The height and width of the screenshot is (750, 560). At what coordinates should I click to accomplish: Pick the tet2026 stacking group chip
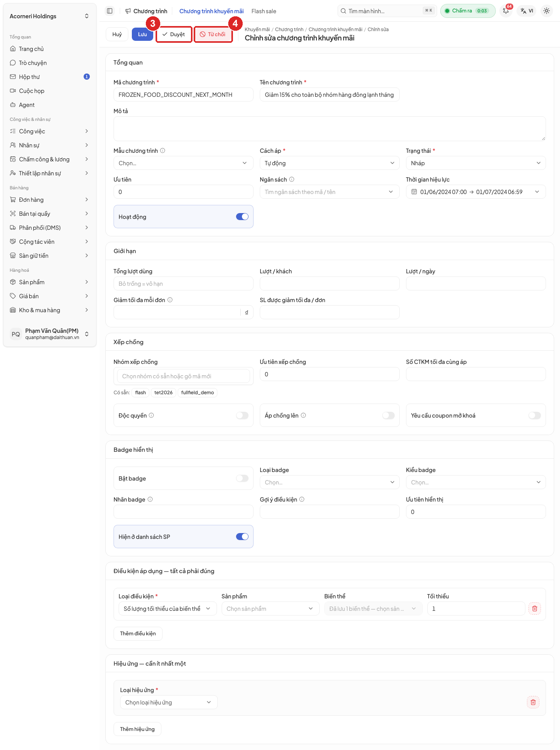point(163,392)
